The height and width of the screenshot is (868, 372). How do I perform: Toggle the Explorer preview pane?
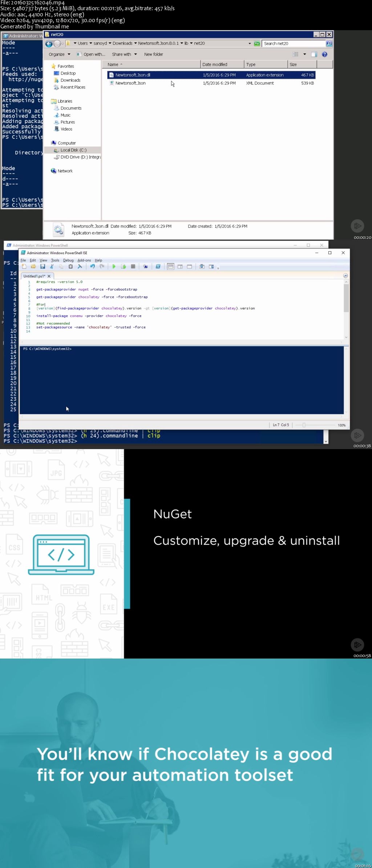tap(314, 54)
